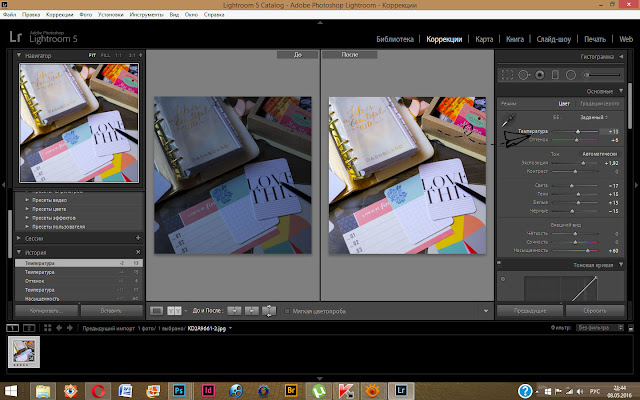Hide left panel via edge arrow

3,185
